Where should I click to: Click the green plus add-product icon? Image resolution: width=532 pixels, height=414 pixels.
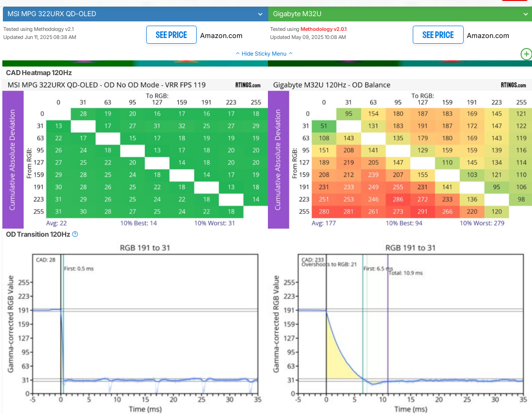coord(526,54)
